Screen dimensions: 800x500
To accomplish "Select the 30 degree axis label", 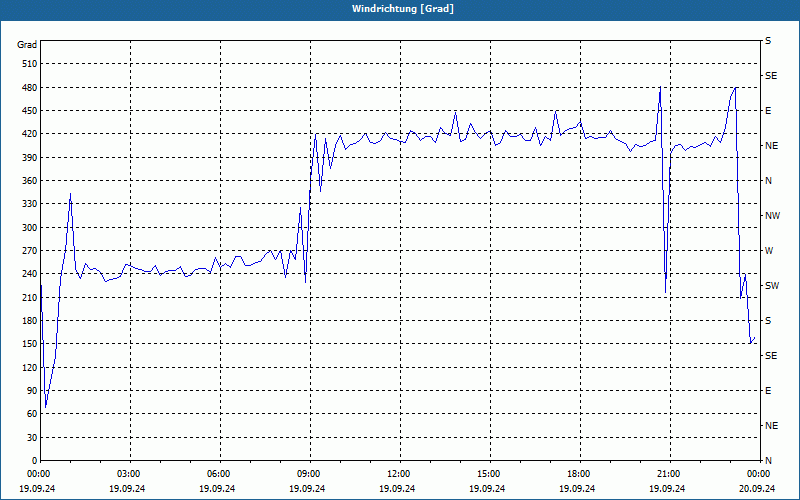I will click(x=32, y=437).
